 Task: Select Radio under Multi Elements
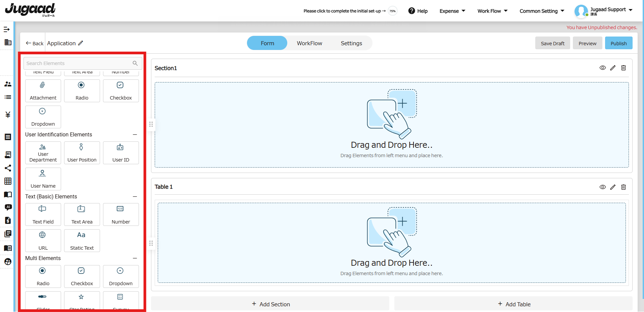[43, 276]
